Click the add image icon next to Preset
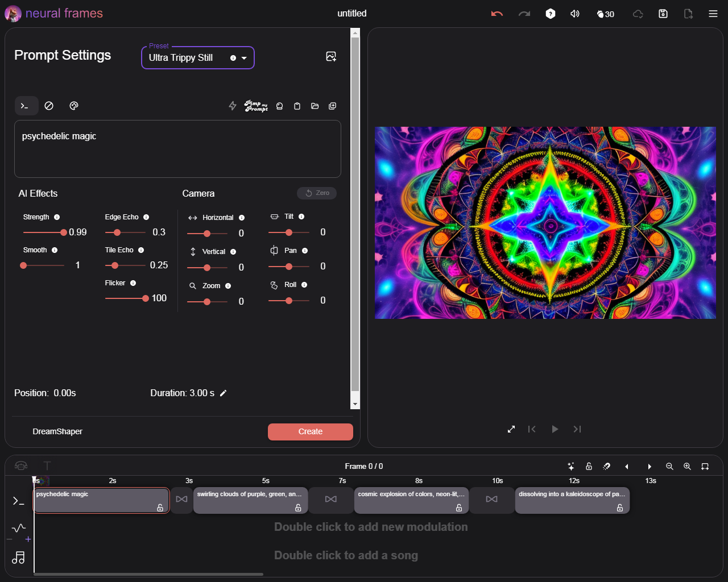Screen dimensions: 728x582 point(331,56)
